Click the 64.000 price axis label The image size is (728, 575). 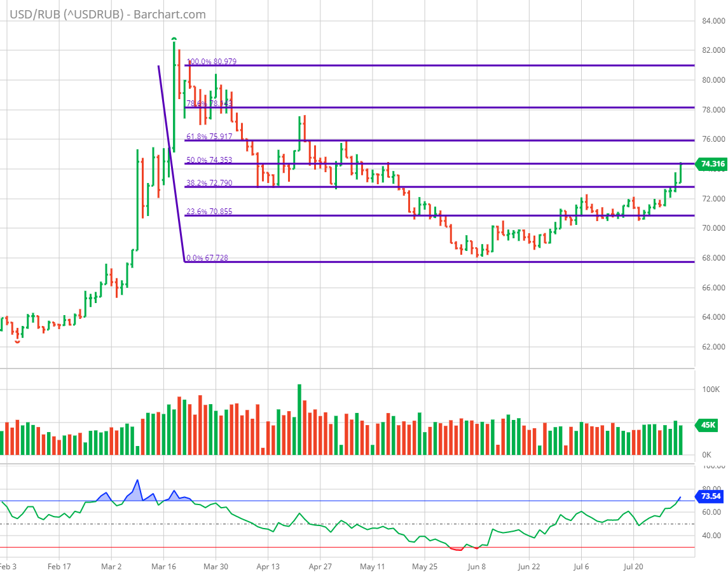[713, 317]
